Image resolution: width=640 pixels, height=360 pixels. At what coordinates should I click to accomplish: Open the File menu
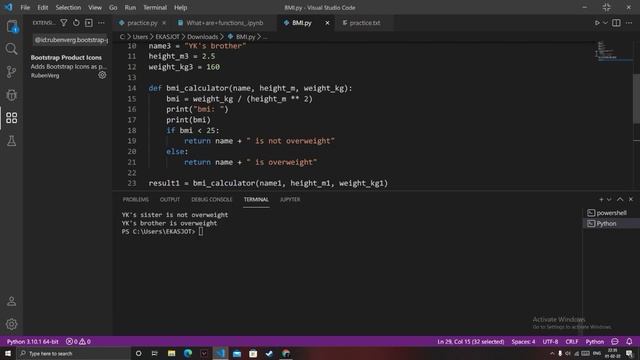(25, 7)
